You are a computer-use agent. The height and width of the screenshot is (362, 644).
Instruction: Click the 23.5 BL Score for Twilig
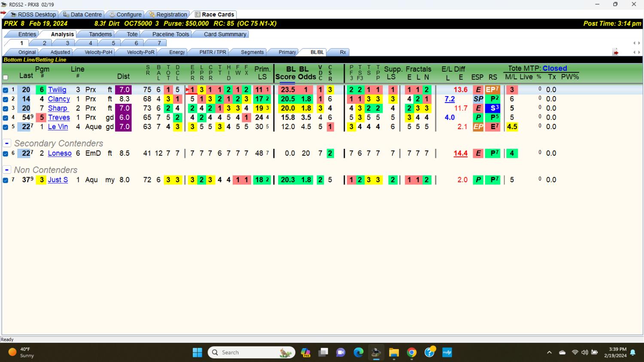288,90
